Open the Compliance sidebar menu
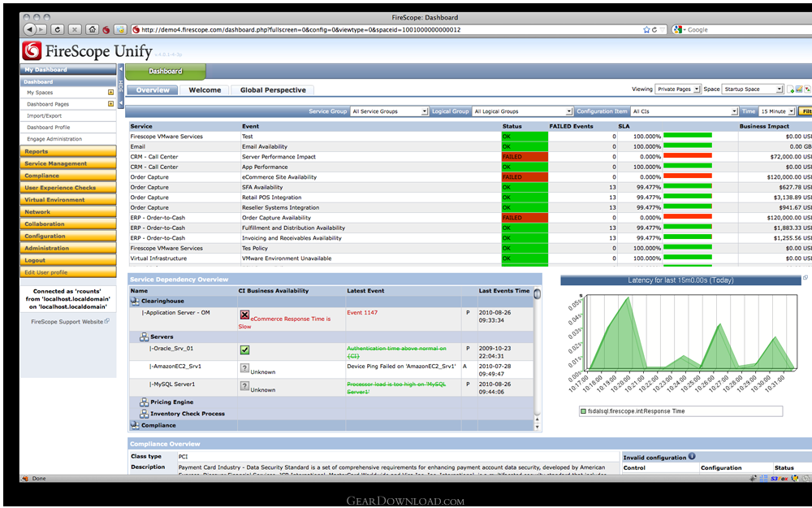Screen dimensions: 812x508 tap(68, 176)
